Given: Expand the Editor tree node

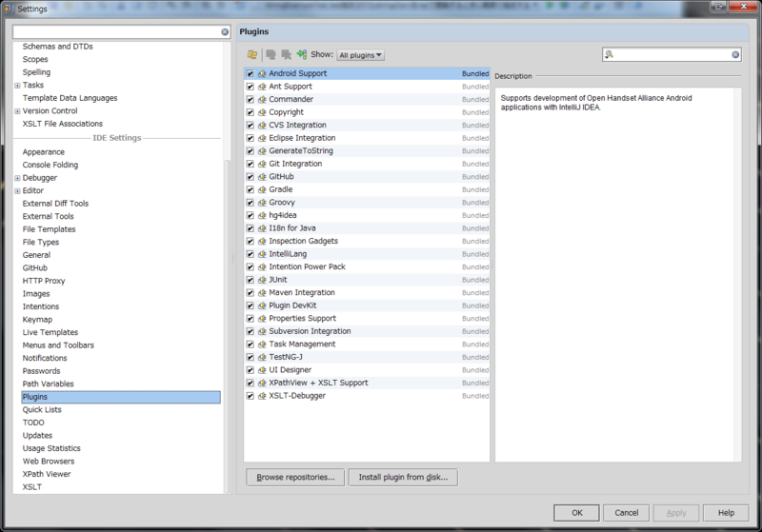Looking at the screenshot, I should tap(17, 190).
